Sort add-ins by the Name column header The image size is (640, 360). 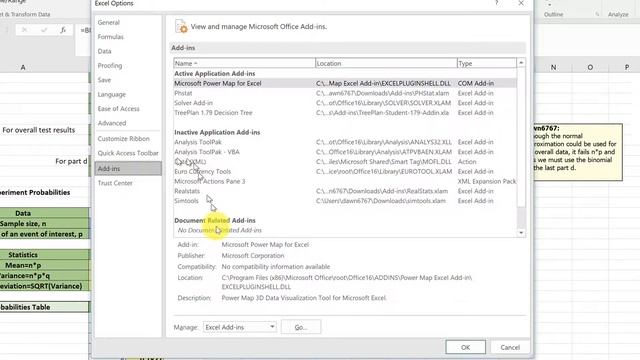pyautogui.click(x=244, y=63)
